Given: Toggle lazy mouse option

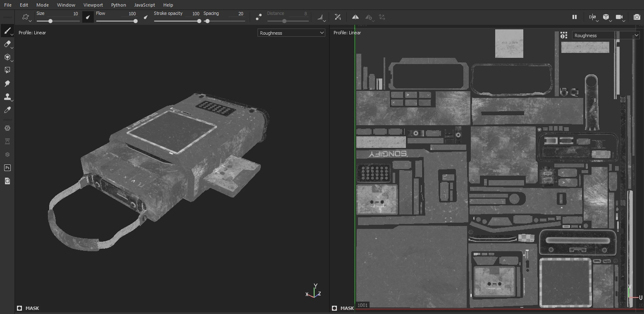Looking at the screenshot, I should point(259,17).
